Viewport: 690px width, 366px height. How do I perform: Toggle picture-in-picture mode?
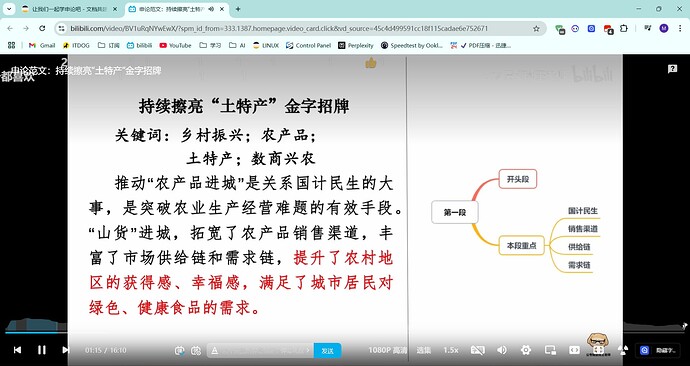coord(550,350)
